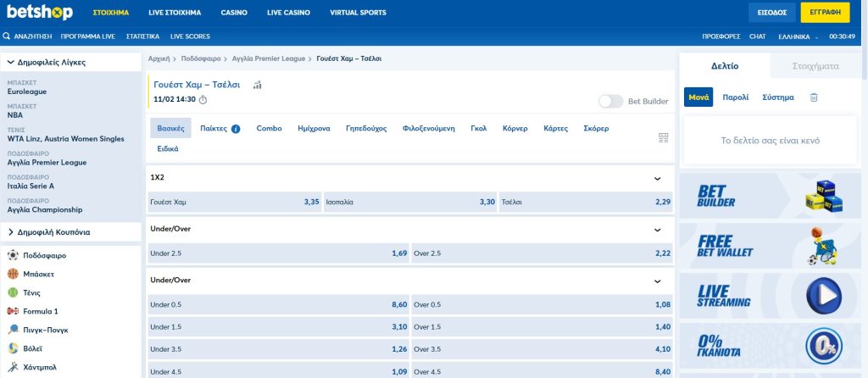Expand Δημοφιλή Κουπόνια section
868x378 pixels.
coord(71,232)
